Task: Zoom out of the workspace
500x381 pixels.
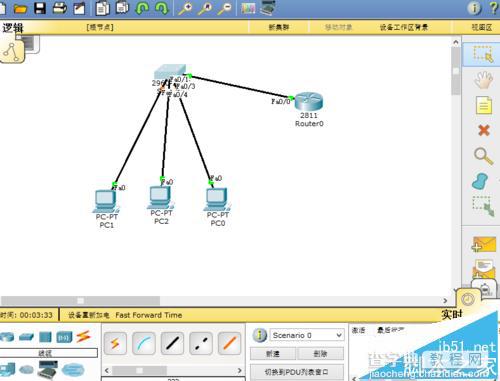Action: [225, 8]
